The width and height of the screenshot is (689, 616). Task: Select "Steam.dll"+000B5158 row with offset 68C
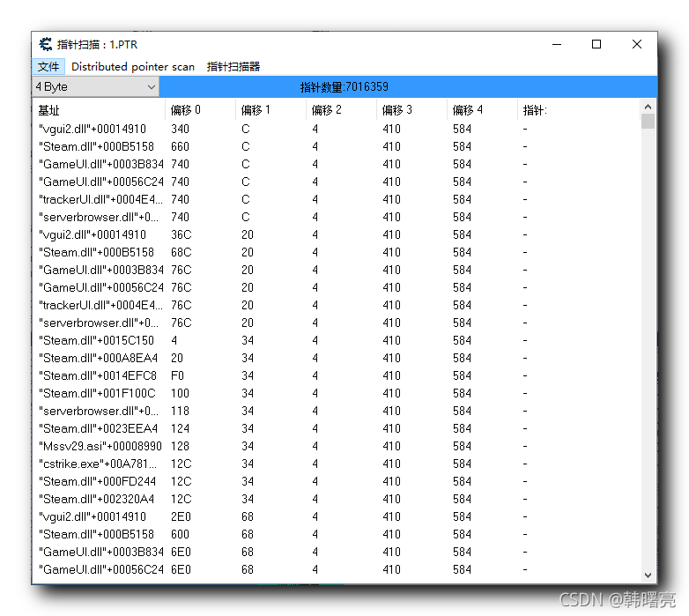[x=337, y=252]
